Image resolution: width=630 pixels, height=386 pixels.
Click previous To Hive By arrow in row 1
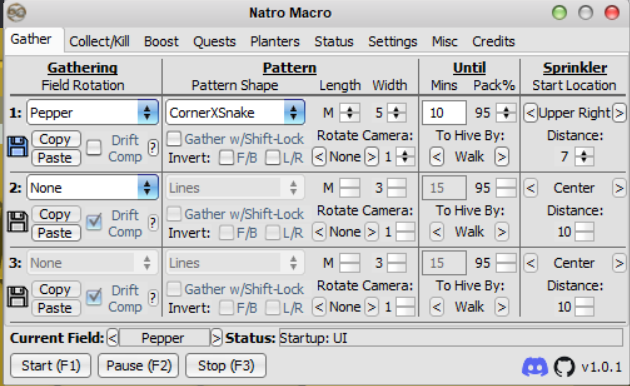(x=437, y=157)
